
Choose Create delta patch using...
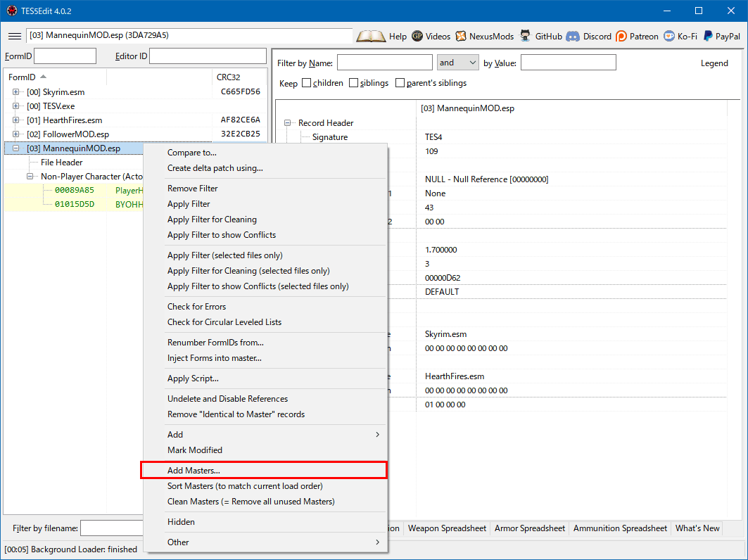tap(266, 168)
